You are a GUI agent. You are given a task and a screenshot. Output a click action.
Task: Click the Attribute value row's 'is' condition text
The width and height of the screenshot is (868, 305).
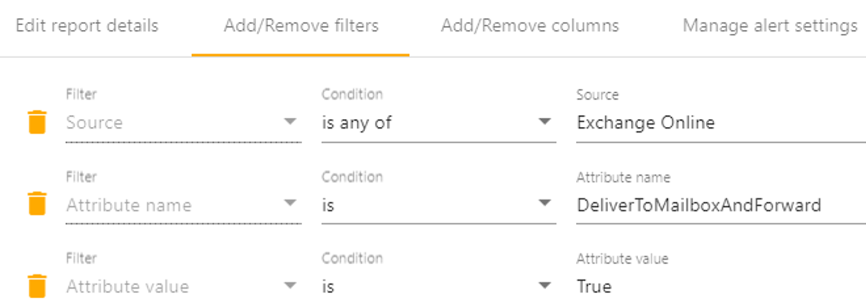click(329, 286)
